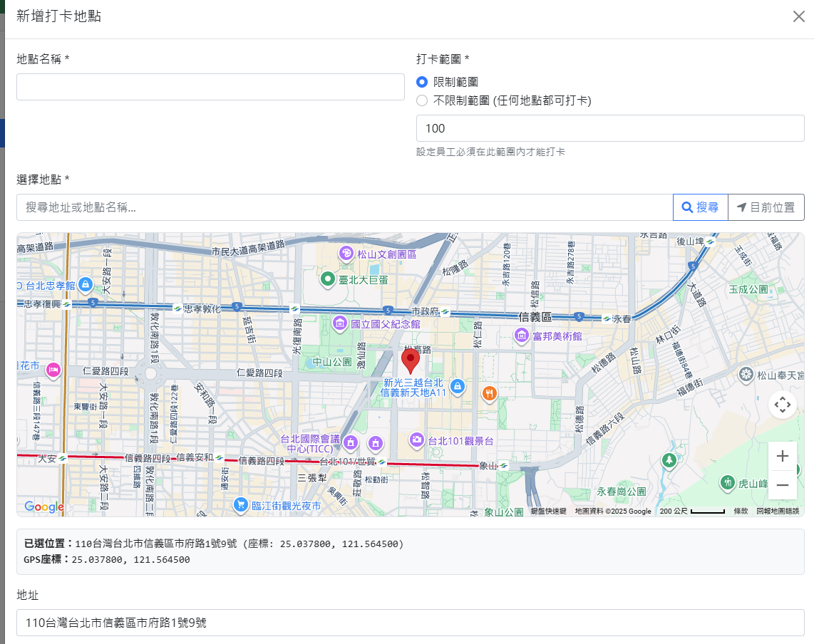Select 不限制範圍 radio option

click(422, 100)
